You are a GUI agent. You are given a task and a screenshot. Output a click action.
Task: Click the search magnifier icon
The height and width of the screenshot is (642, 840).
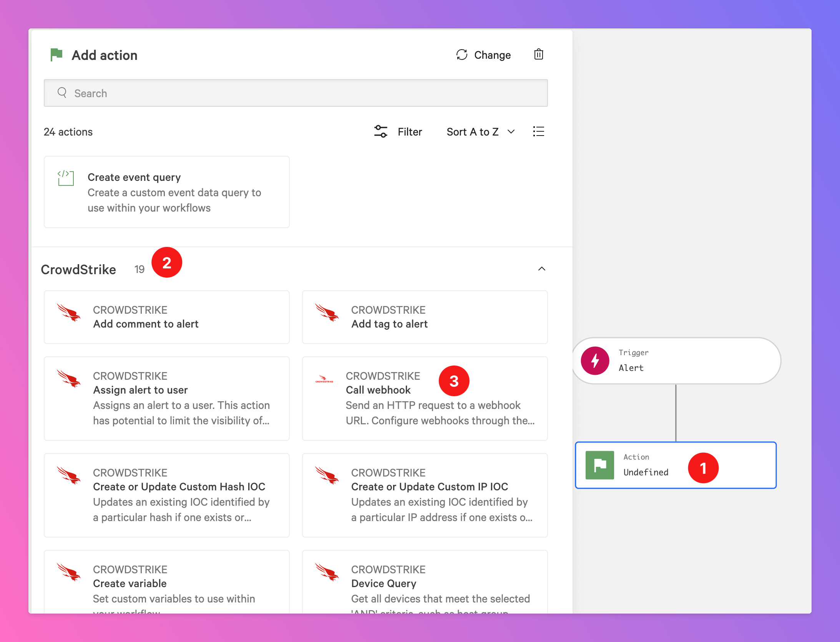coord(62,93)
